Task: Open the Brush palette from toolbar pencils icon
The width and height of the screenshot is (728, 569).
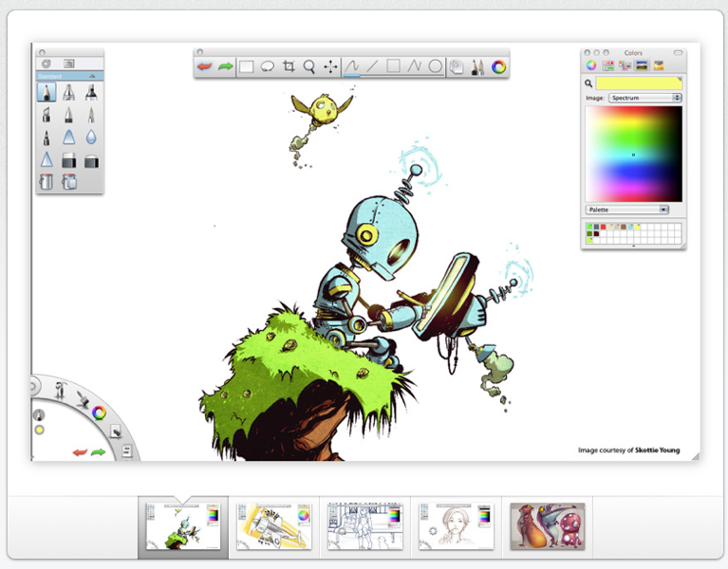Action: (x=477, y=67)
